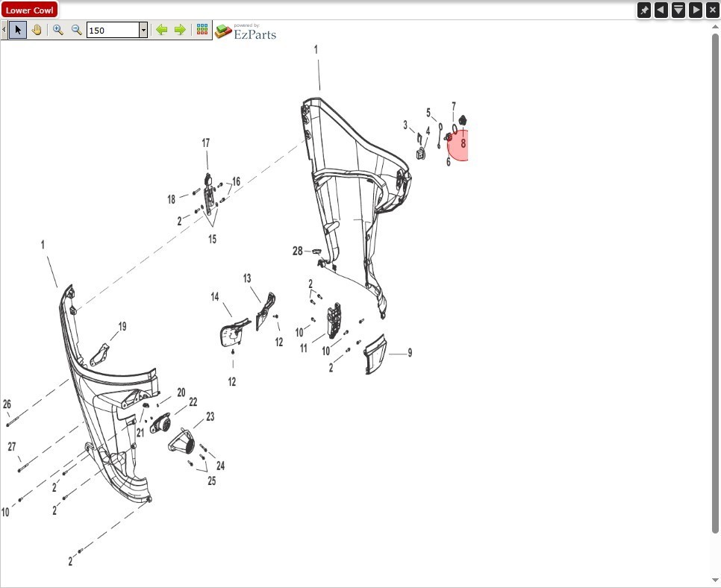721x588 pixels.
Task: Select the arrow pointer tool
Action: tap(19, 30)
